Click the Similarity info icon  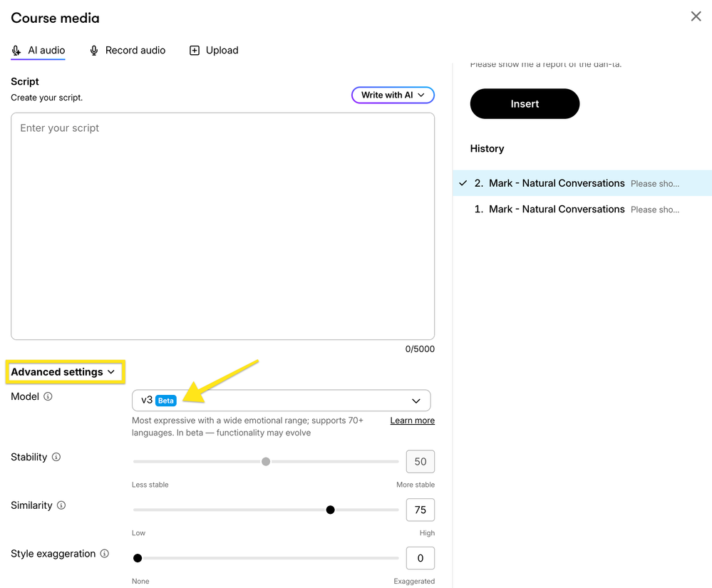pos(61,506)
